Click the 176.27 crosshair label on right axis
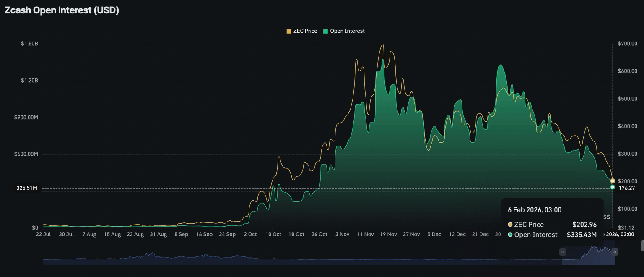644x277 pixels. pos(626,188)
